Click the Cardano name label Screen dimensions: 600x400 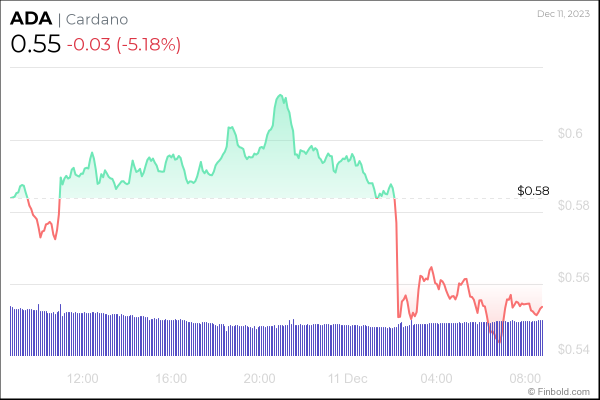98,20
